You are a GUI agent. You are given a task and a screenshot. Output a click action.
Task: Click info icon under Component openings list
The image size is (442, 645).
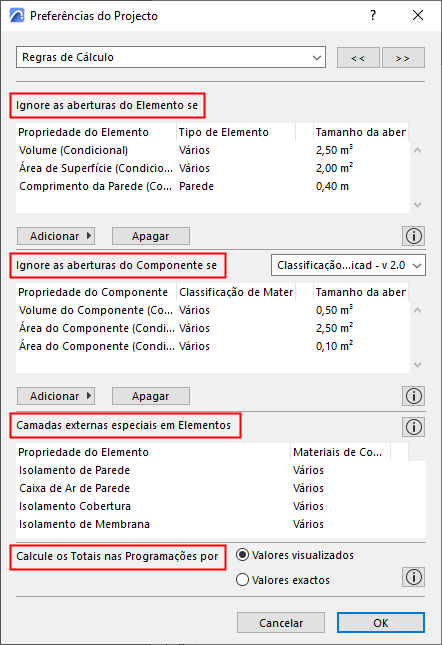pyautogui.click(x=413, y=396)
